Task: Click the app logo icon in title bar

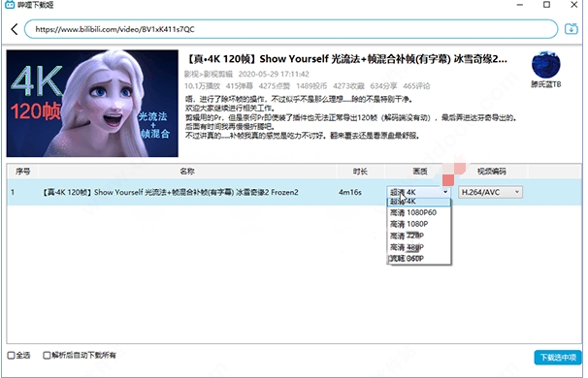Action: click(10, 5)
